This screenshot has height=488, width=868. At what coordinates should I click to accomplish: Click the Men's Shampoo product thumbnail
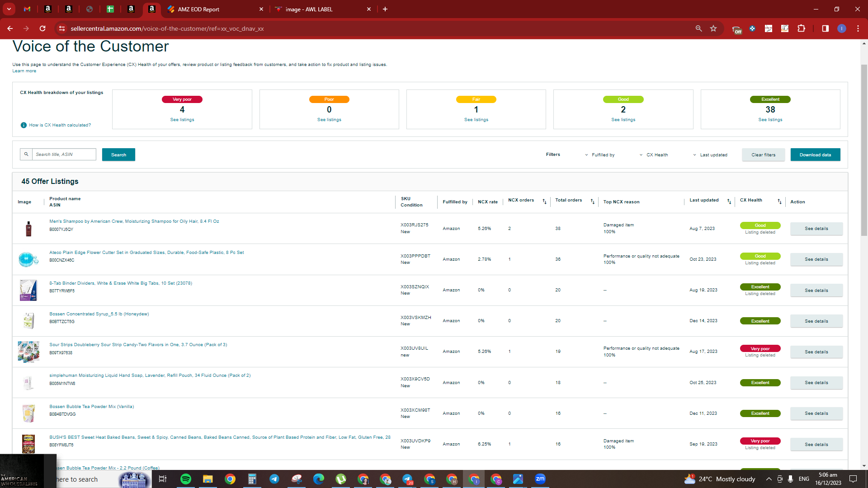click(28, 229)
